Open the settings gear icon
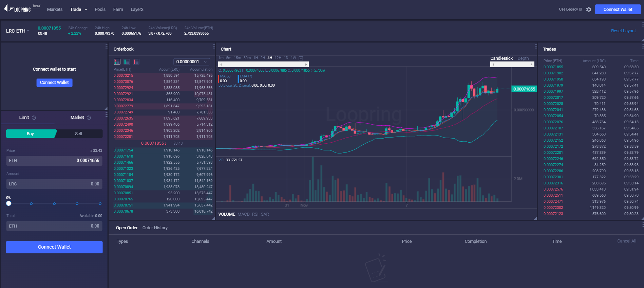The image size is (644, 288). tap(589, 10)
